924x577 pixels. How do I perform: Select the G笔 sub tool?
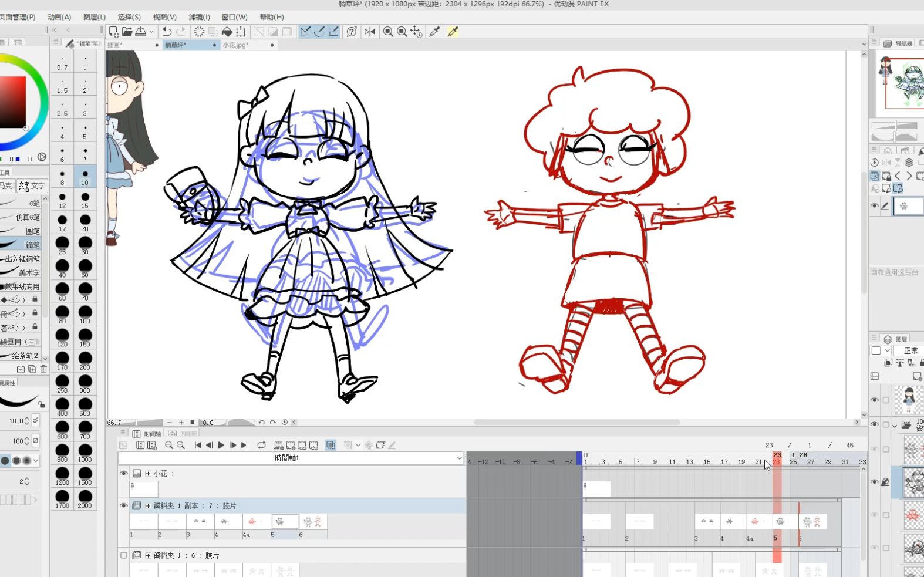(21, 203)
